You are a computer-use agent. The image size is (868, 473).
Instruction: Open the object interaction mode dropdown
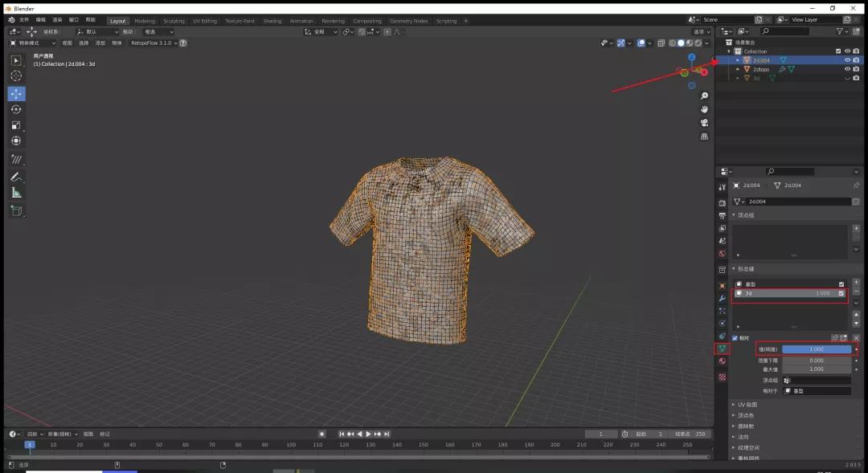click(31, 42)
